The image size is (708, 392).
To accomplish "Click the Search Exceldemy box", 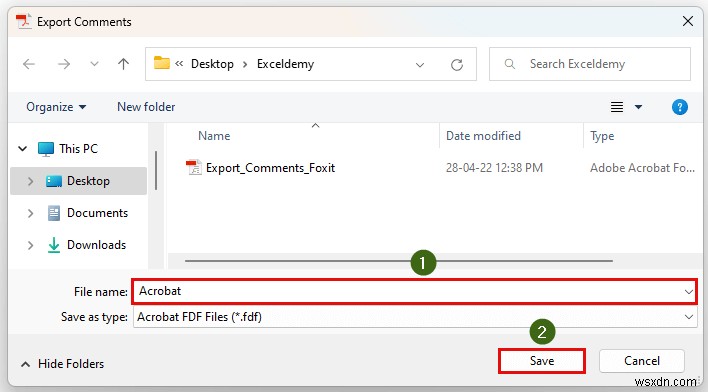I will (590, 64).
